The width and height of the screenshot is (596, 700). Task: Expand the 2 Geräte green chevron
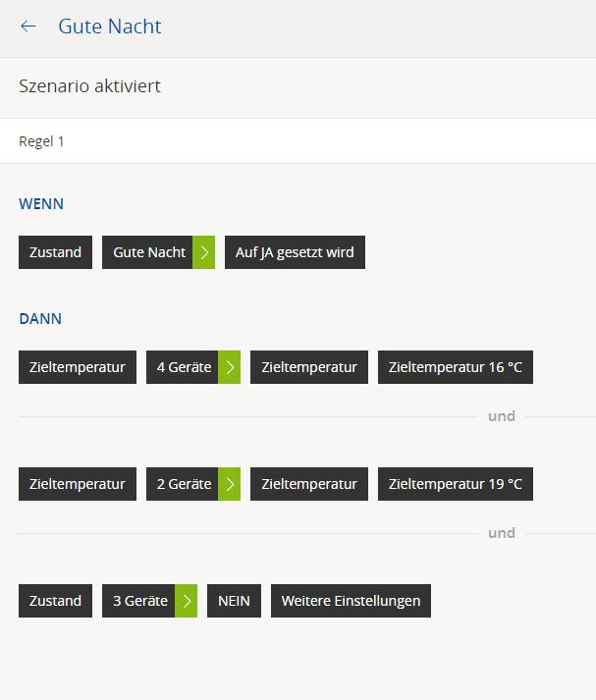pyautogui.click(x=229, y=484)
